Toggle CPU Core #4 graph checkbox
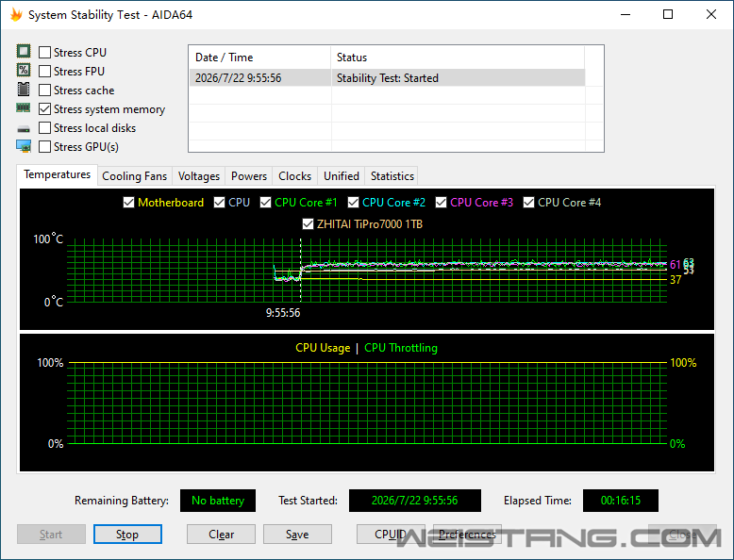Image resolution: width=734 pixels, height=560 pixels. (x=529, y=202)
